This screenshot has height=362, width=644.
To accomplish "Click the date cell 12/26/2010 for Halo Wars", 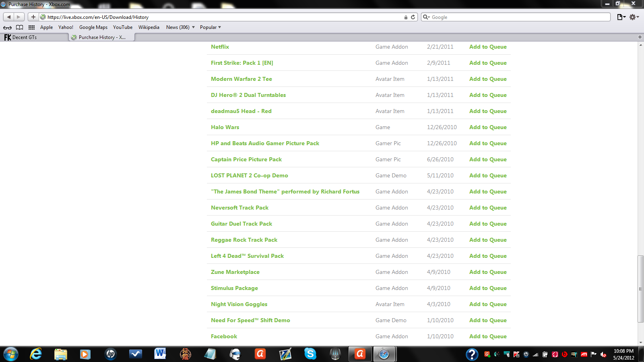I will (x=442, y=127).
